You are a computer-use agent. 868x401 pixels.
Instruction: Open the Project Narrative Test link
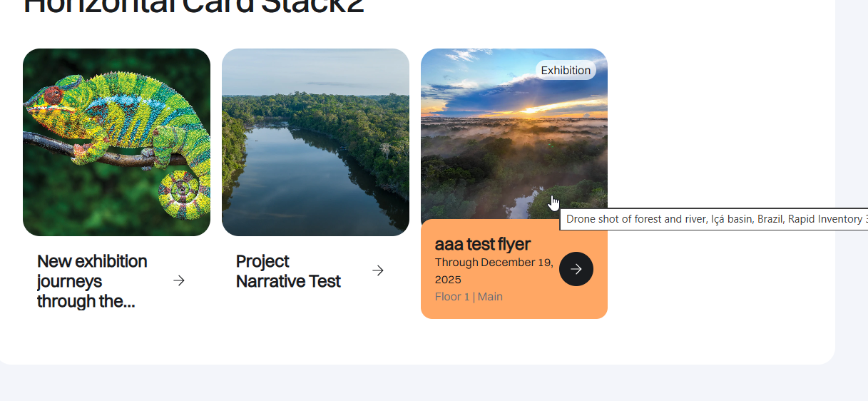click(x=288, y=271)
